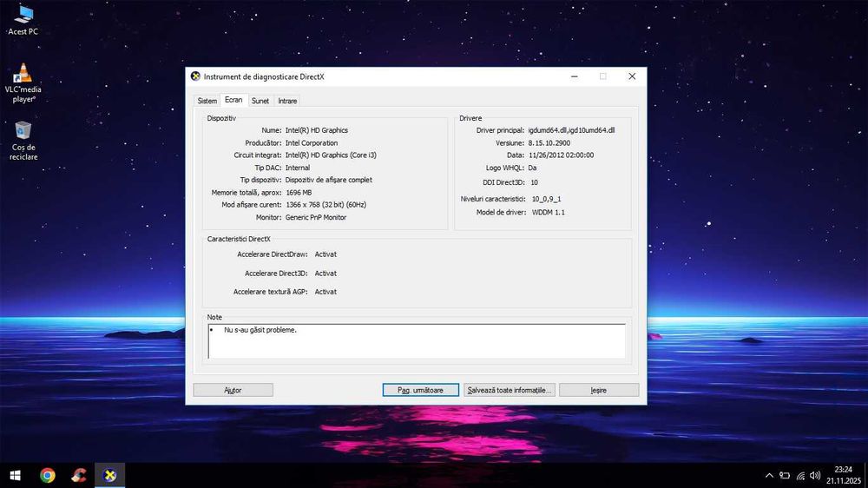Open Wi-Fi network tray icon

800,475
